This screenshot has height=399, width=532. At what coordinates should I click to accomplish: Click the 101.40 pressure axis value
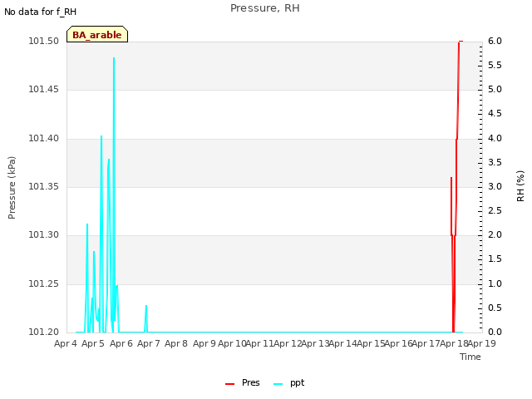tap(44, 139)
